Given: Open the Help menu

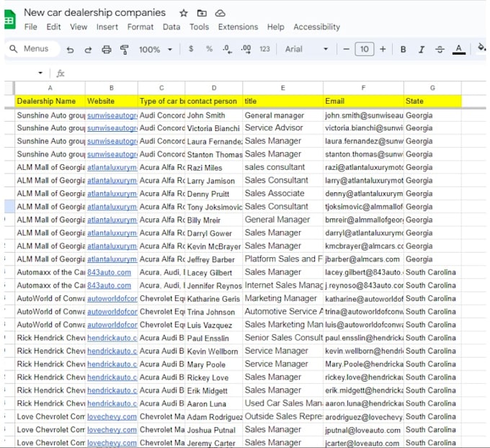Looking at the screenshot, I should pos(275,27).
